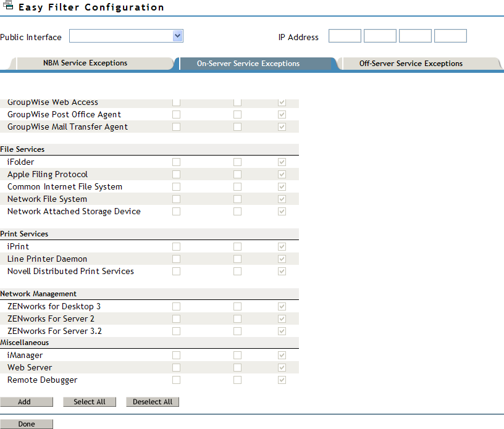
Task: Tick first checkbox for Common Internet File System
Action: [x=176, y=186]
